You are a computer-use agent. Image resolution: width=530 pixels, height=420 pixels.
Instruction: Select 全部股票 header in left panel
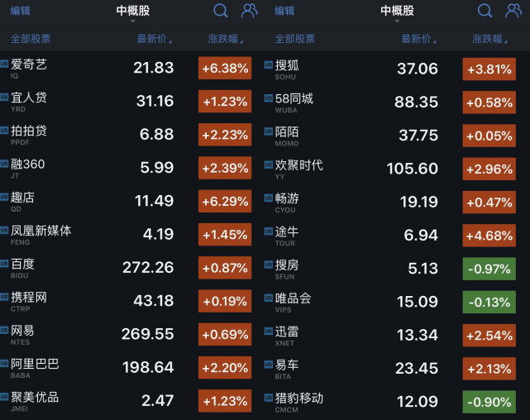(31, 39)
